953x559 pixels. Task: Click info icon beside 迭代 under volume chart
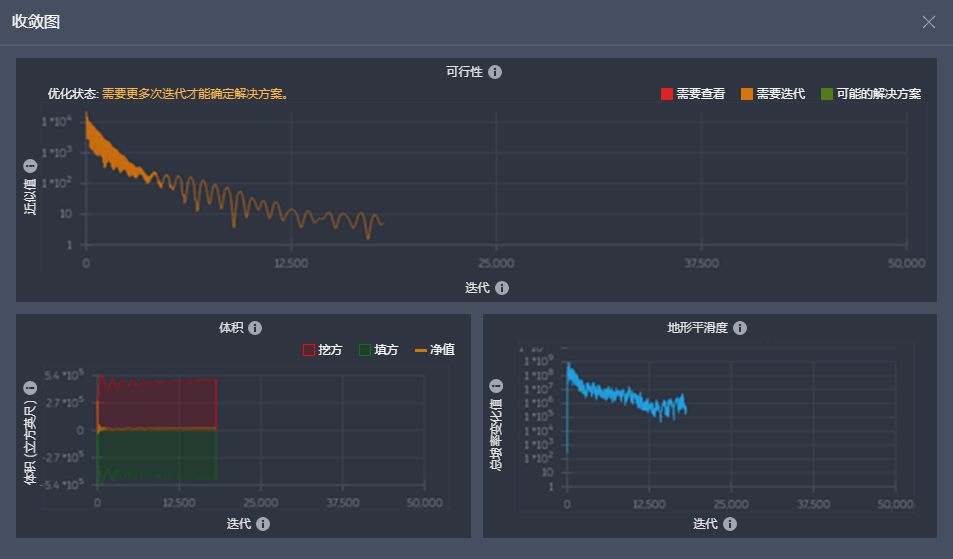[x=263, y=524]
